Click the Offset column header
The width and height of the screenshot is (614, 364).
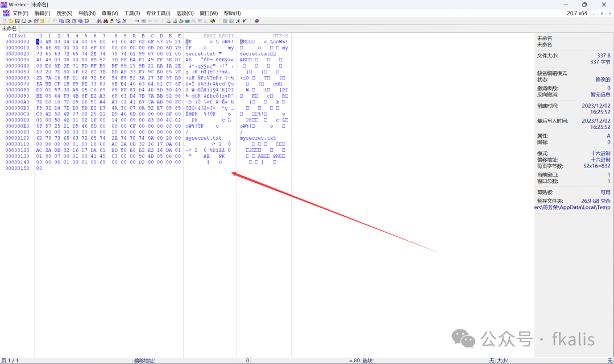(17, 36)
